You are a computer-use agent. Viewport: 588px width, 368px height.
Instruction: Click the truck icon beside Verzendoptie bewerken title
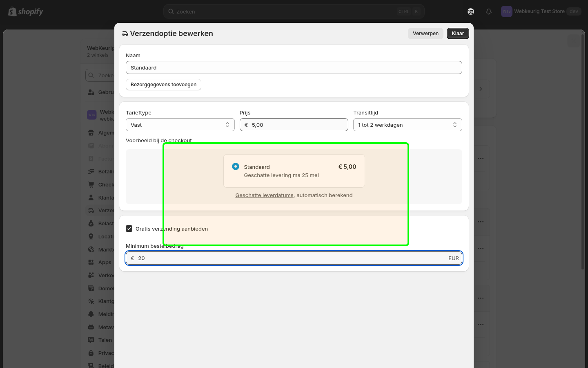125,34
